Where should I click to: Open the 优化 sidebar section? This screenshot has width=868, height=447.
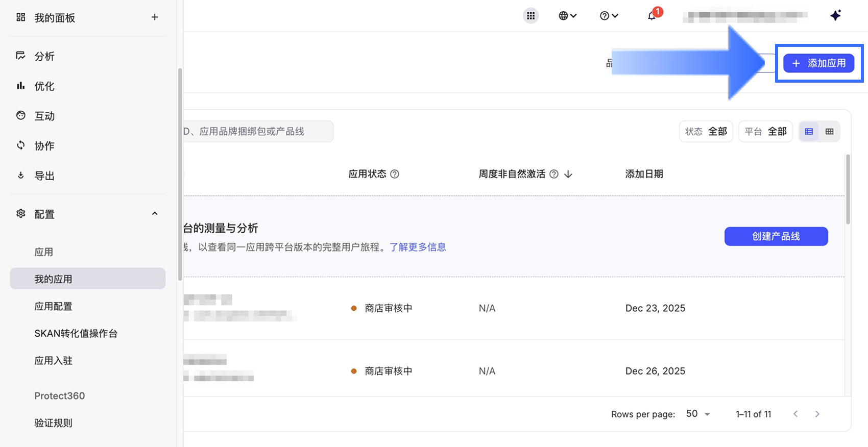44,86
